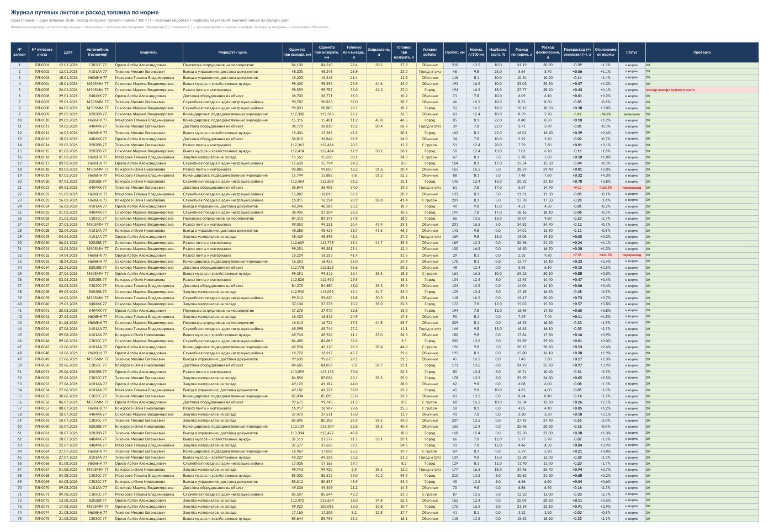
Task: Select 'перерасход' status in row ПЛ-0032
Action: pyautogui.click(x=632, y=255)
